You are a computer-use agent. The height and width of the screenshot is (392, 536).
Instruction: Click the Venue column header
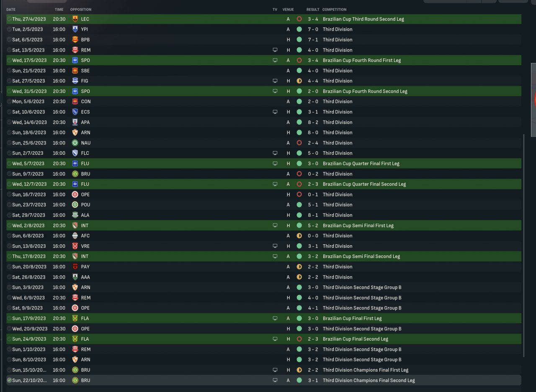pos(288,9)
